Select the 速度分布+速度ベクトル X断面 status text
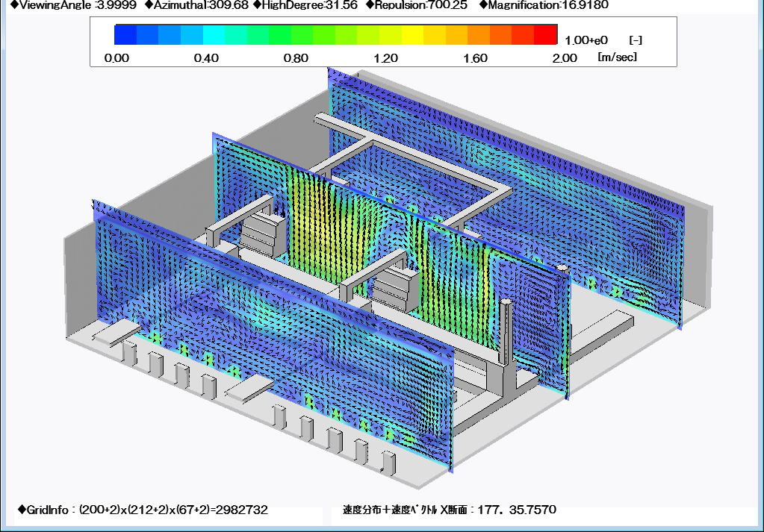The height and width of the screenshot is (532, 764). coord(450,510)
